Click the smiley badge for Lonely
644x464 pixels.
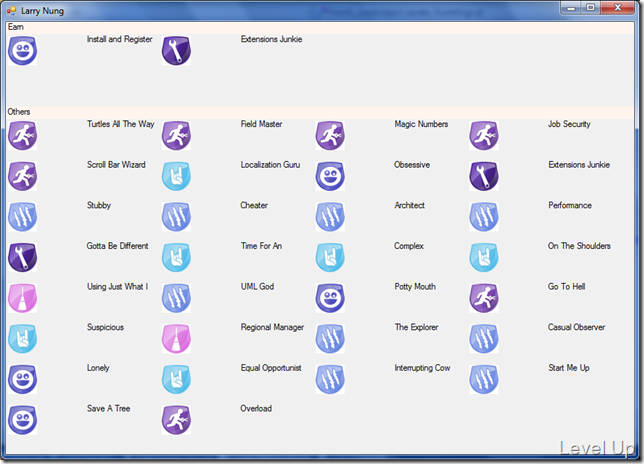coord(23,379)
